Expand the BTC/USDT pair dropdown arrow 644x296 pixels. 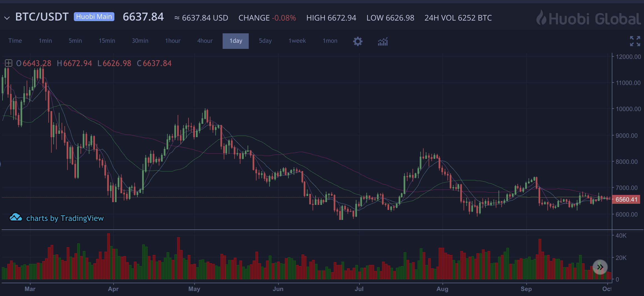pos(7,18)
